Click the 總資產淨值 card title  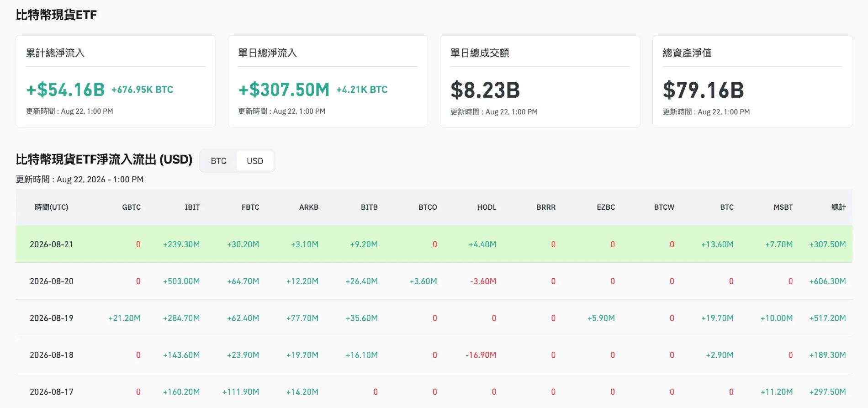click(687, 53)
